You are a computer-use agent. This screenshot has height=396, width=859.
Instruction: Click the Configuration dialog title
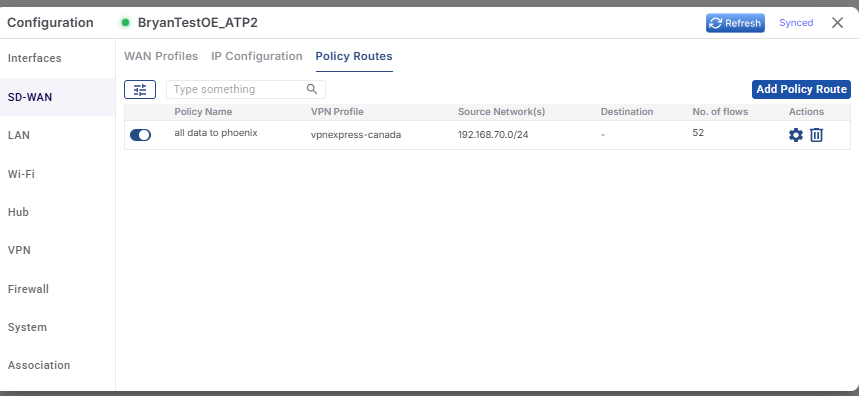[50, 23]
